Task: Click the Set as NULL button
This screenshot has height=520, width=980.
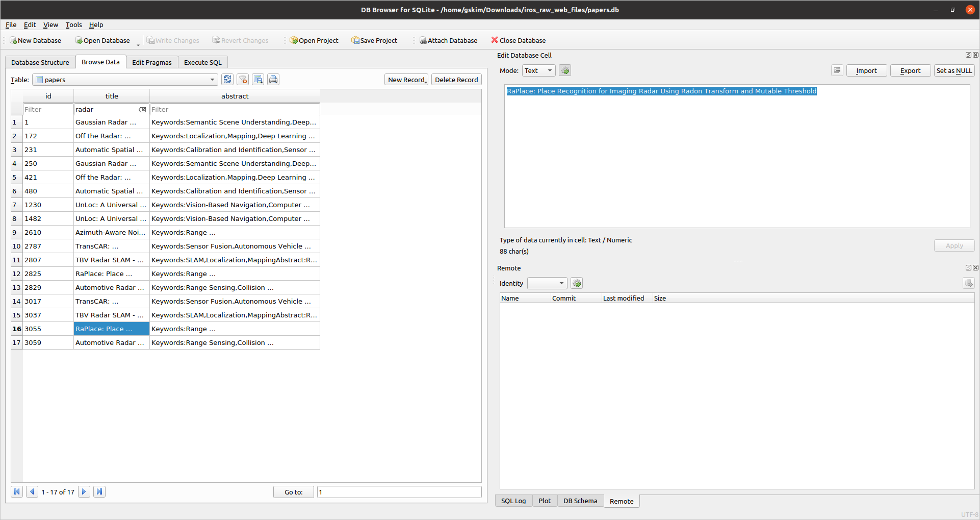Action: 953,70
